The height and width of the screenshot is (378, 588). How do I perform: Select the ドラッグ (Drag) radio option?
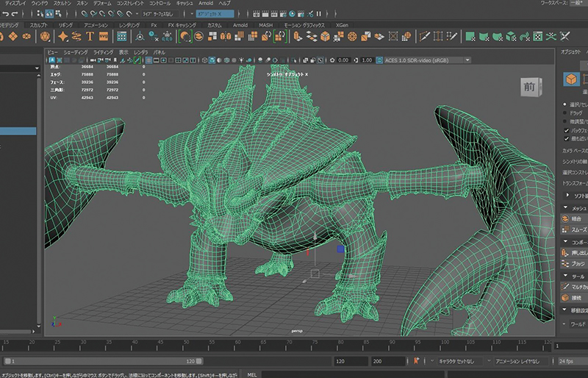click(x=564, y=113)
